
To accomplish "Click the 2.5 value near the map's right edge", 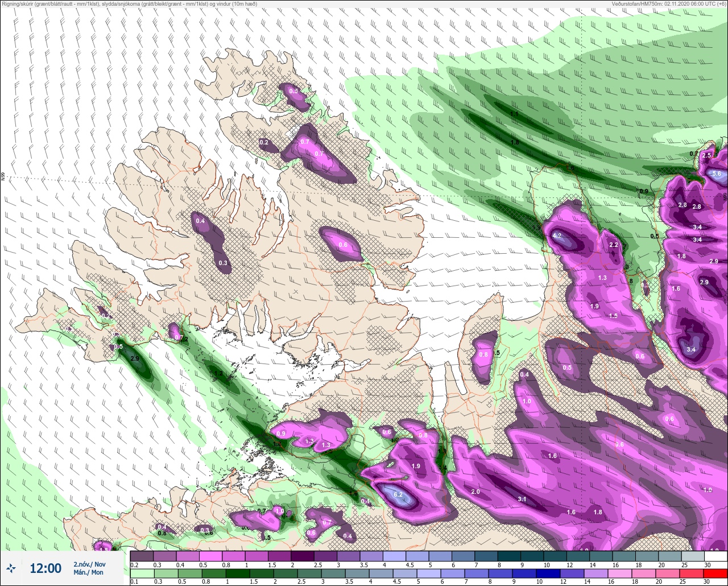I will tap(707, 155).
